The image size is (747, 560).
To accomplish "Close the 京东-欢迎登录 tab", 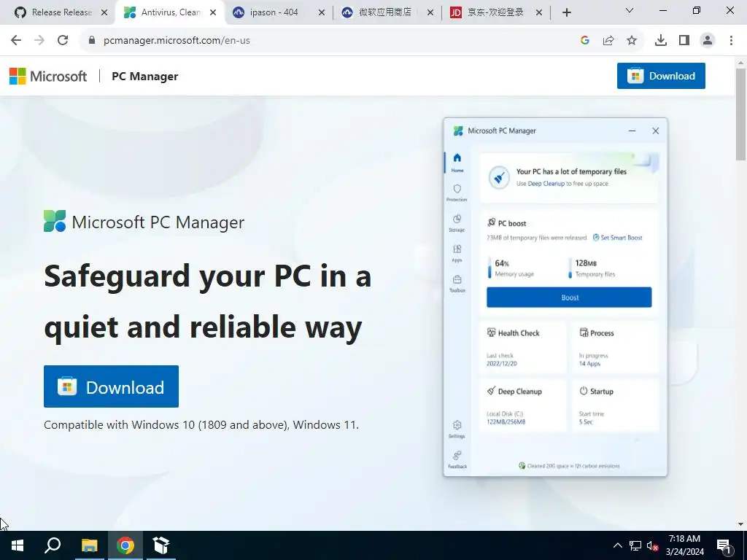I will point(539,13).
